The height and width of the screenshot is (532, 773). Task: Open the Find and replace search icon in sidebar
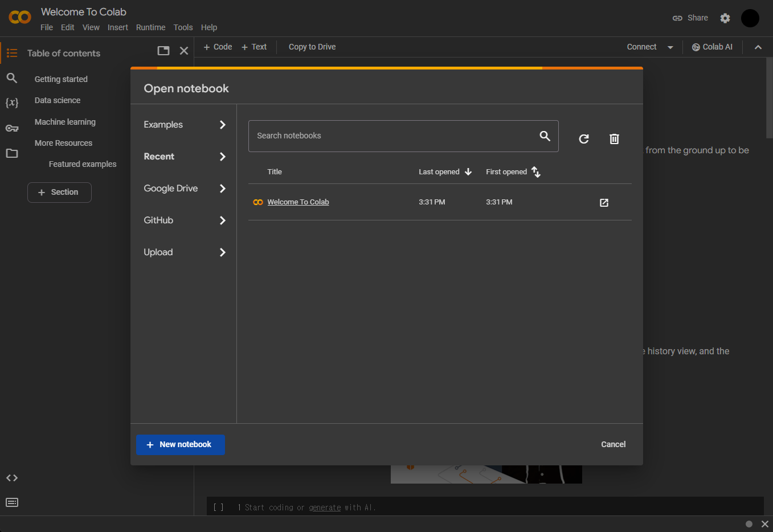coord(12,78)
